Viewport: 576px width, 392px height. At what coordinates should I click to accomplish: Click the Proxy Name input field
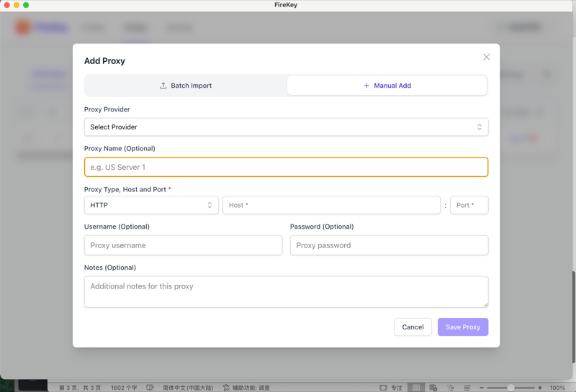286,167
